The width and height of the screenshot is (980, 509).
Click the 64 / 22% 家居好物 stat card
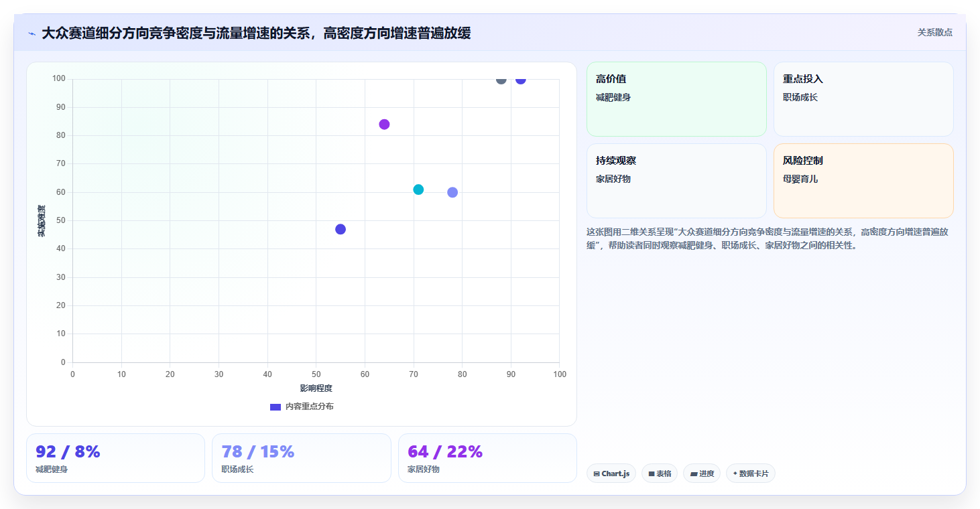click(487, 458)
